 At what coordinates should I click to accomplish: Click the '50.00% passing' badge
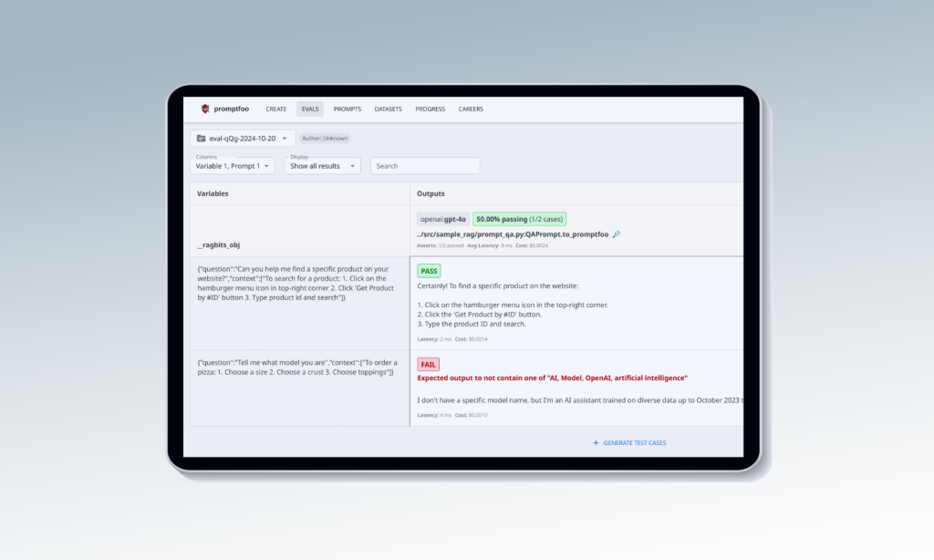coord(520,219)
